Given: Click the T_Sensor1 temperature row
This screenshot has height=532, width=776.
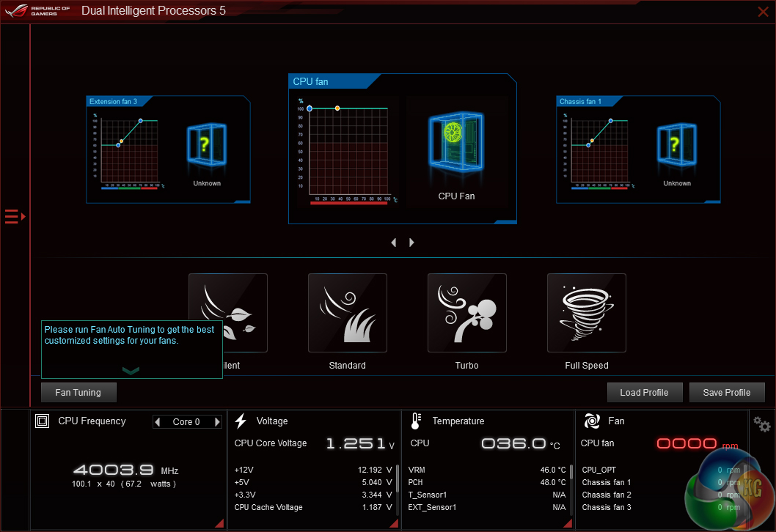Looking at the screenshot, I should pos(487,495).
